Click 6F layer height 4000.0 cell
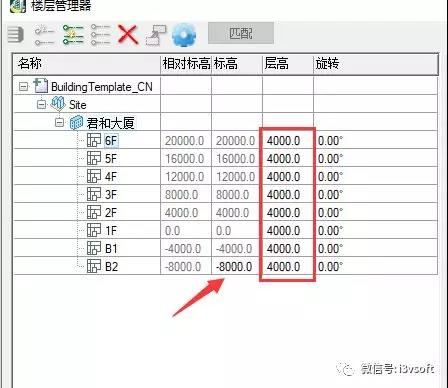The image size is (448, 388). pos(288,141)
